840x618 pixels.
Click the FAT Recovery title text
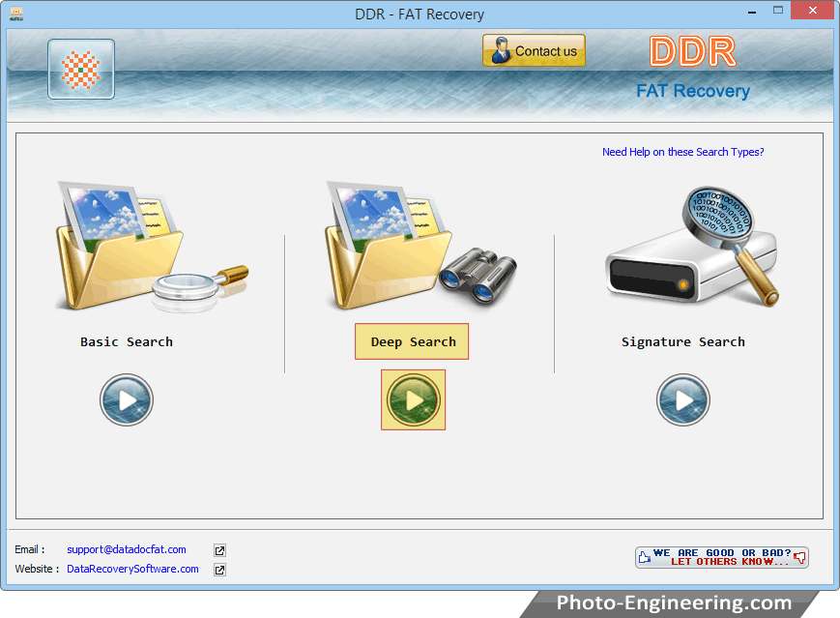click(x=693, y=91)
